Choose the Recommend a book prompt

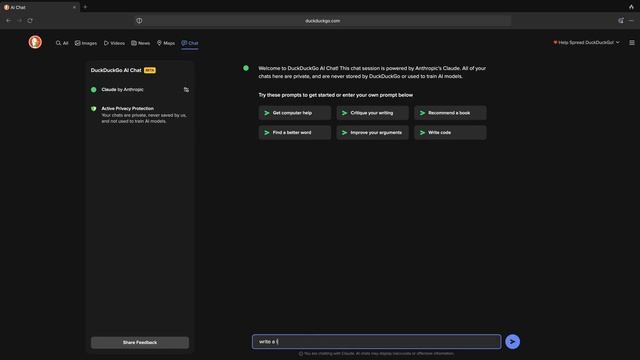click(x=450, y=113)
